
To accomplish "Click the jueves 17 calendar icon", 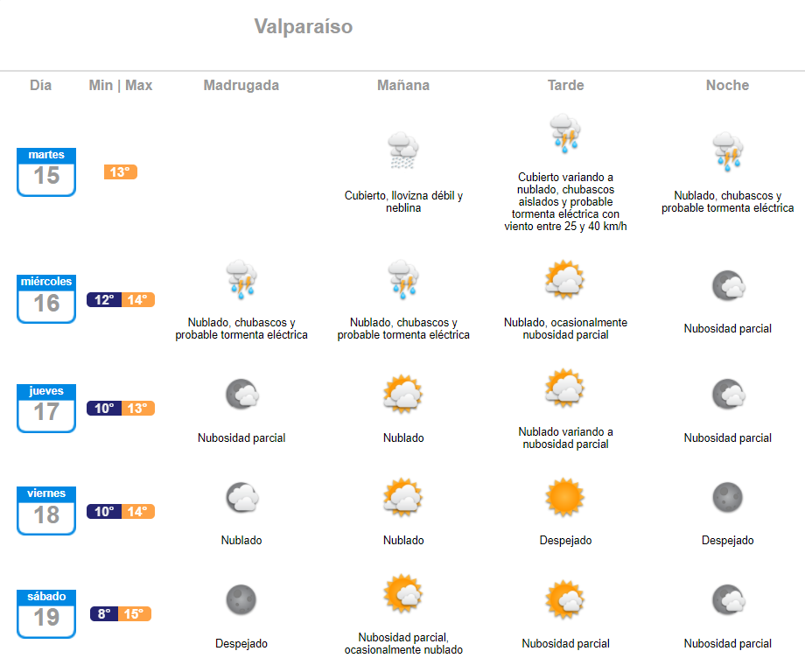I will 46,408.
